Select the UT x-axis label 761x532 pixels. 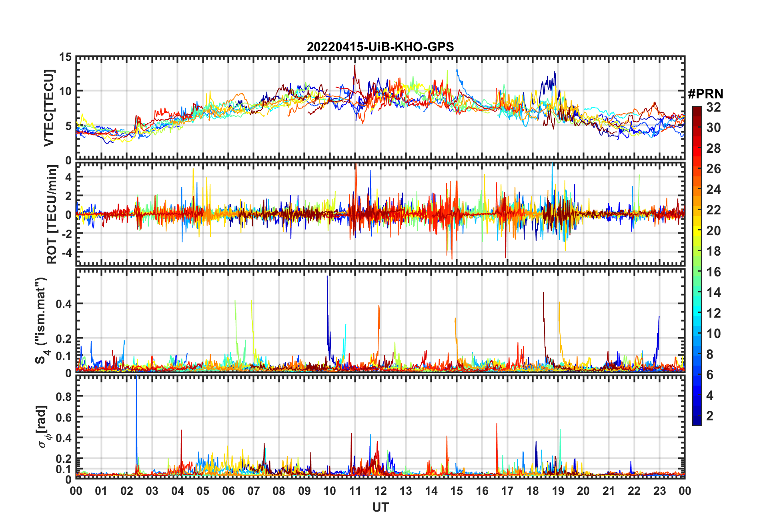point(380,507)
